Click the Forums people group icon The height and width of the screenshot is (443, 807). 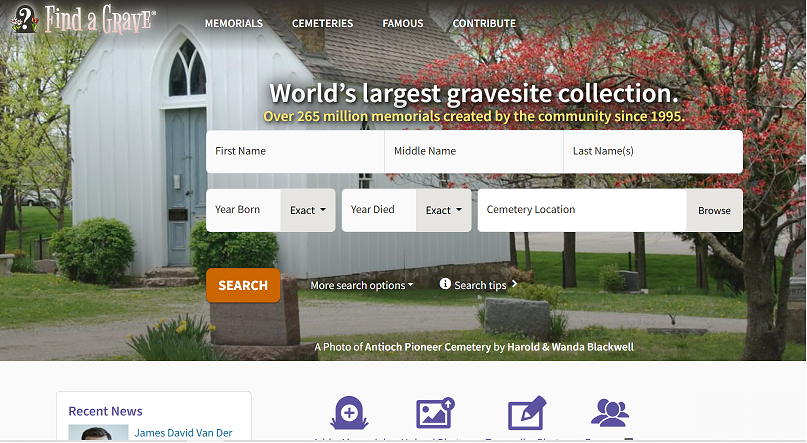609,413
